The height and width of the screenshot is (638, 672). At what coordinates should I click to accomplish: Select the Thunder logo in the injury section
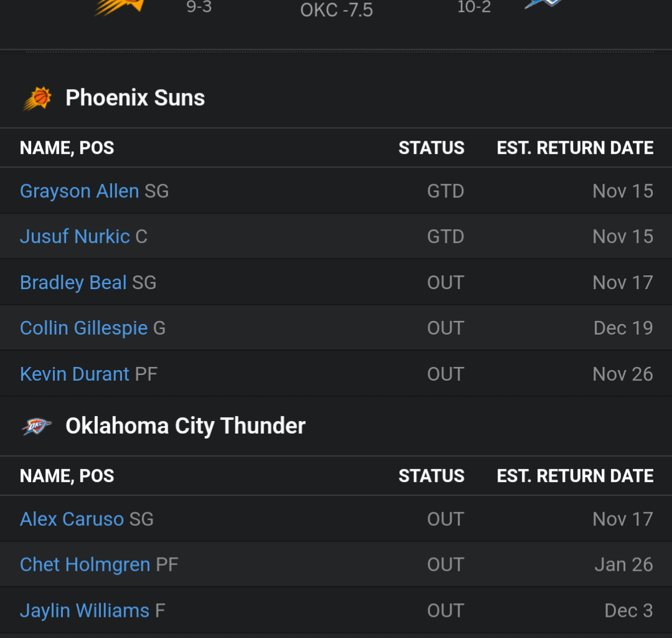click(x=36, y=425)
